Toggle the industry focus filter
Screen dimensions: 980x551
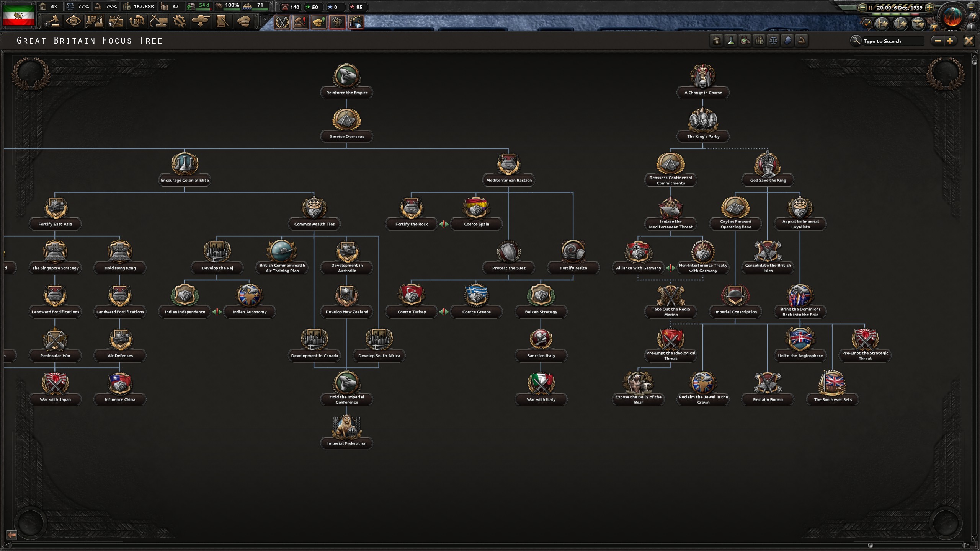[745, 41]
